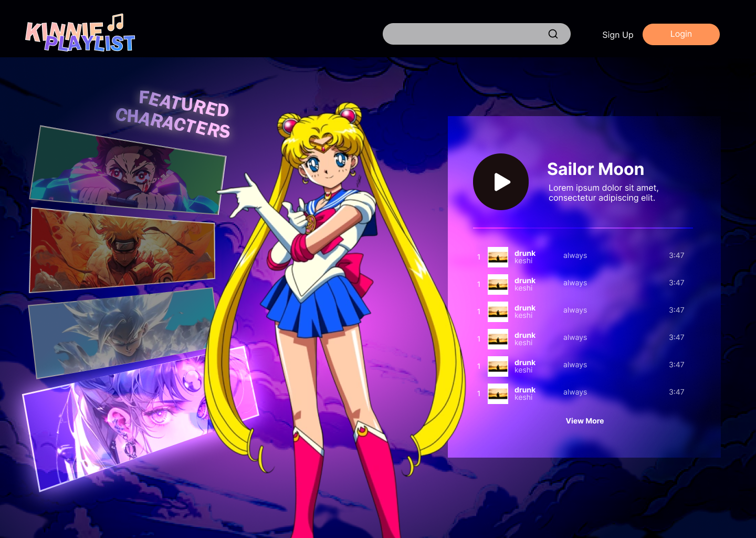Screen dimensions: 756x538
Task: Click the FEATURED CHARACTERS heading
Action: coord(174,114)
